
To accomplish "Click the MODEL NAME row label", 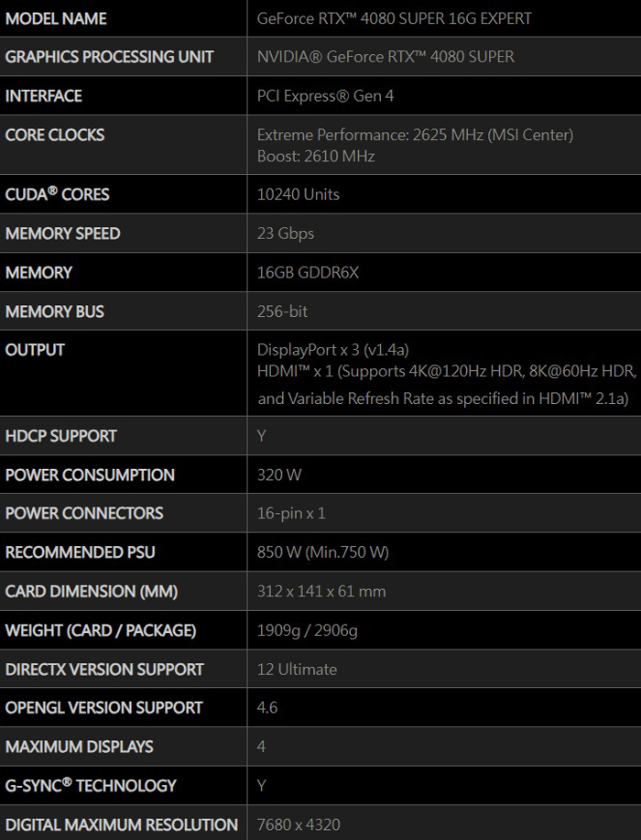I will pos(56,18).
